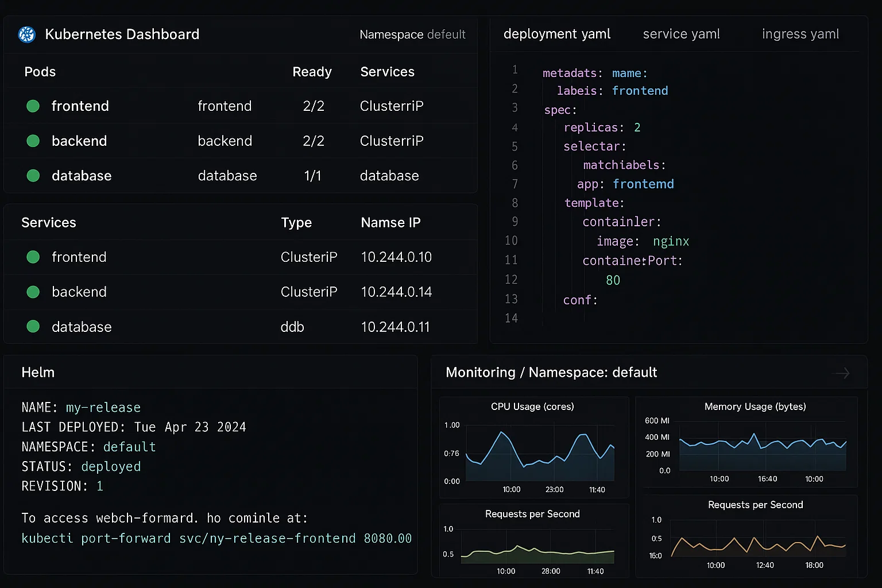The image size is (882, 588).
Task: Click the Type column header
Action: point(296,222)
